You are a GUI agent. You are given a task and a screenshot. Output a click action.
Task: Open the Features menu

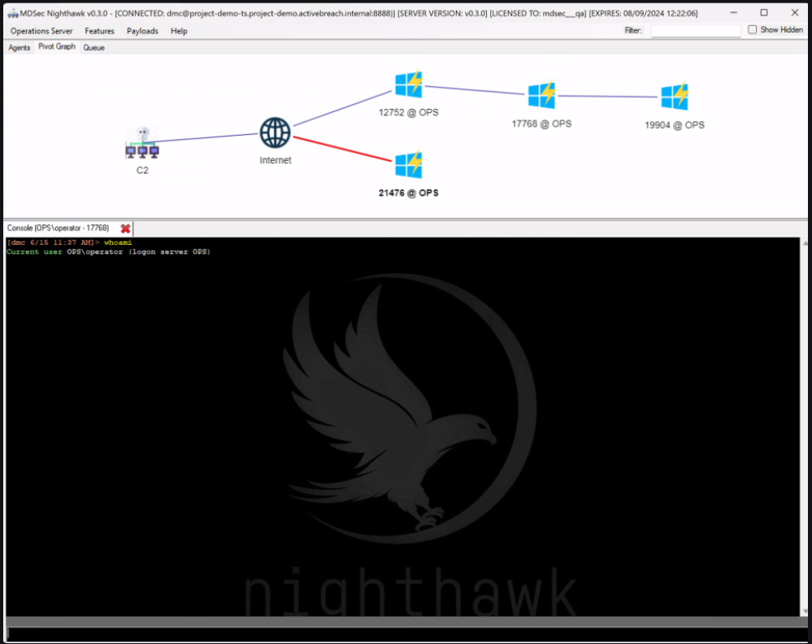click(x=99, y=31)
